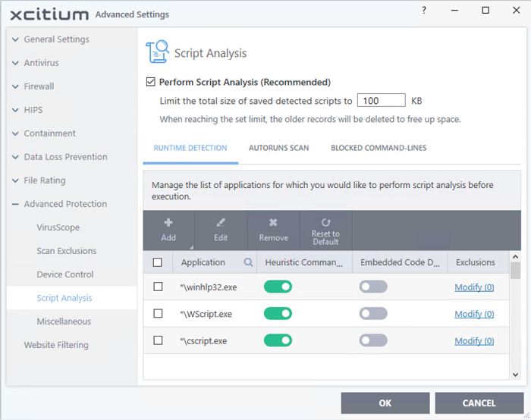
Task: Click the Xcitium logo
Action: [49, 14]
